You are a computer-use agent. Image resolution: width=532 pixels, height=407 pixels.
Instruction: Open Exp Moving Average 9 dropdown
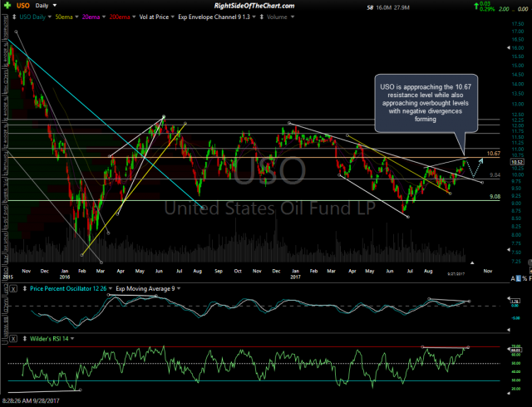pos(179,288)
